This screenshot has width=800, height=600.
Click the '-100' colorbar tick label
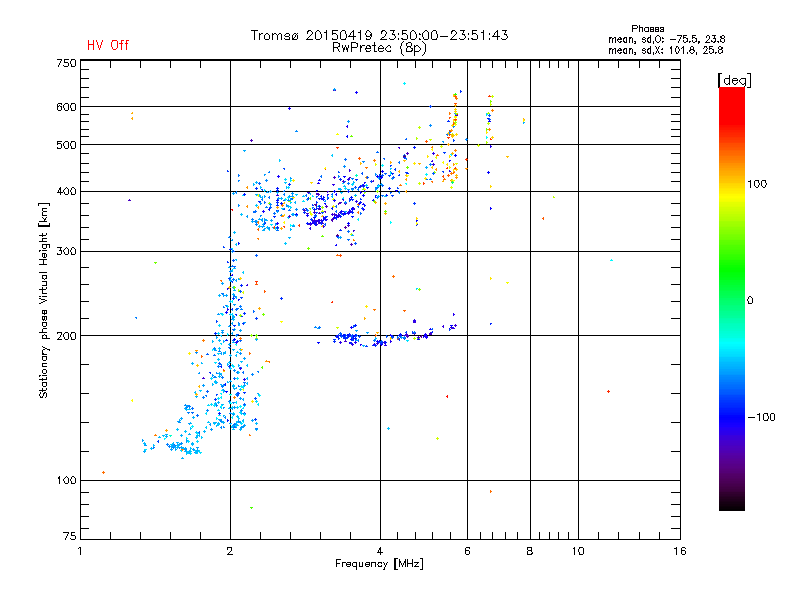[x=761, y=417]
